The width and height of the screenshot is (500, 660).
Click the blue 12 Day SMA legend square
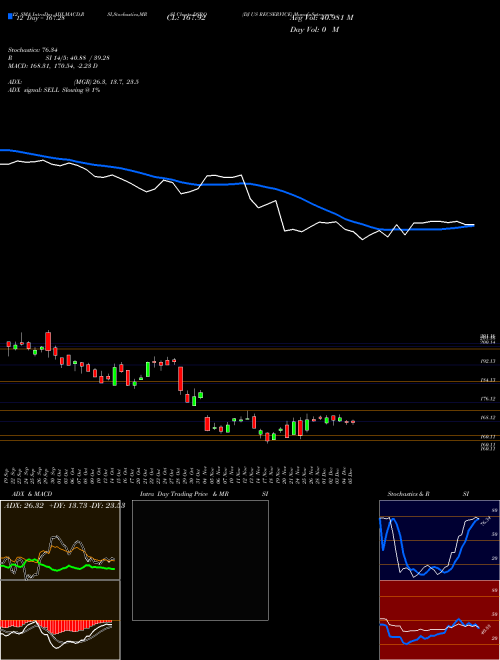[10, 17]
